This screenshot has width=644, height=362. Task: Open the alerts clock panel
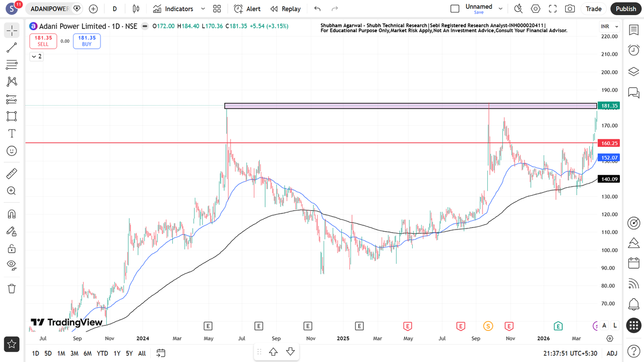point(633,50)
